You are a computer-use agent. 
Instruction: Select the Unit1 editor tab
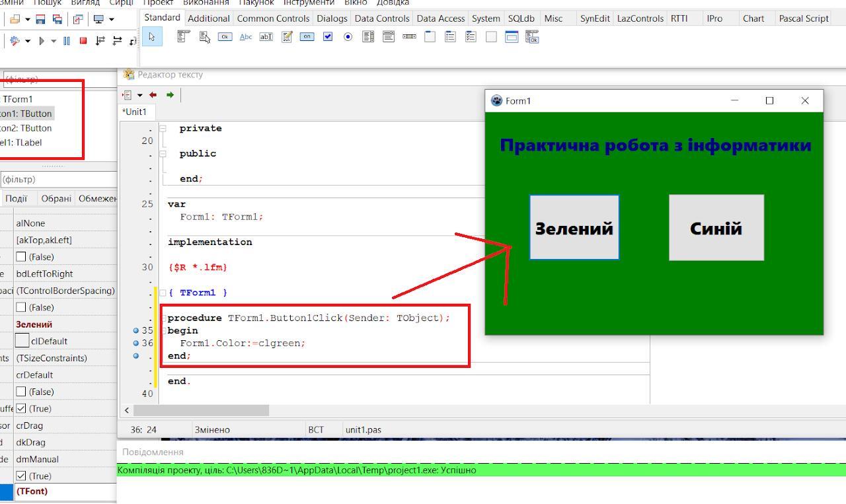coord(135,112)
